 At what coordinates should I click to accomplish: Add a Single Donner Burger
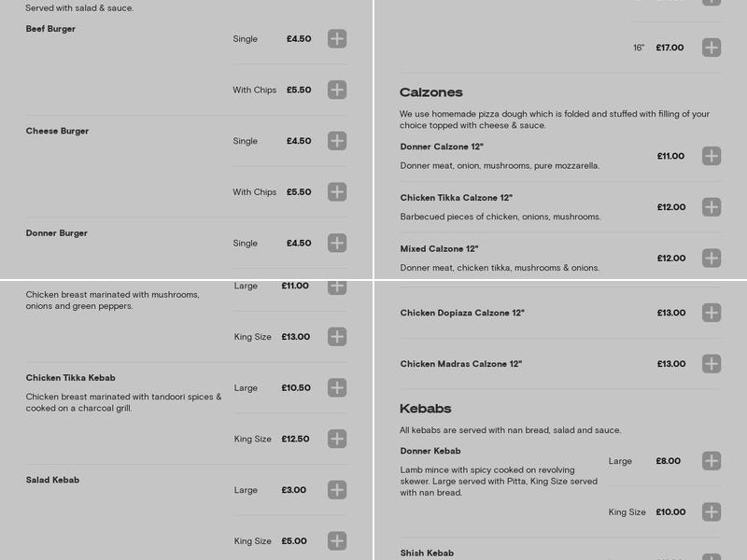tap(336, 243)
